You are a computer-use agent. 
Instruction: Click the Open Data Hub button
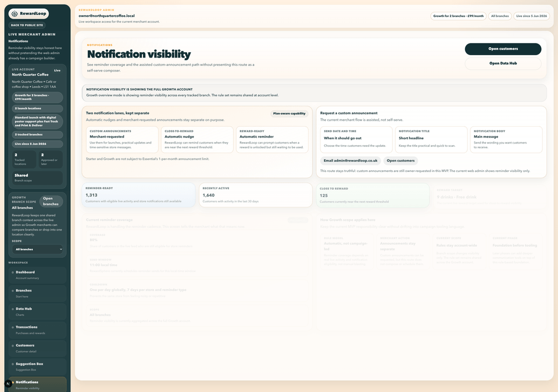pyautogui.click(x=503, y=63)
